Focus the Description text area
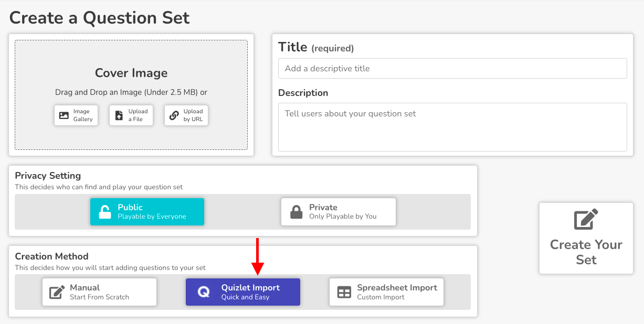 (x=452, y=127)
